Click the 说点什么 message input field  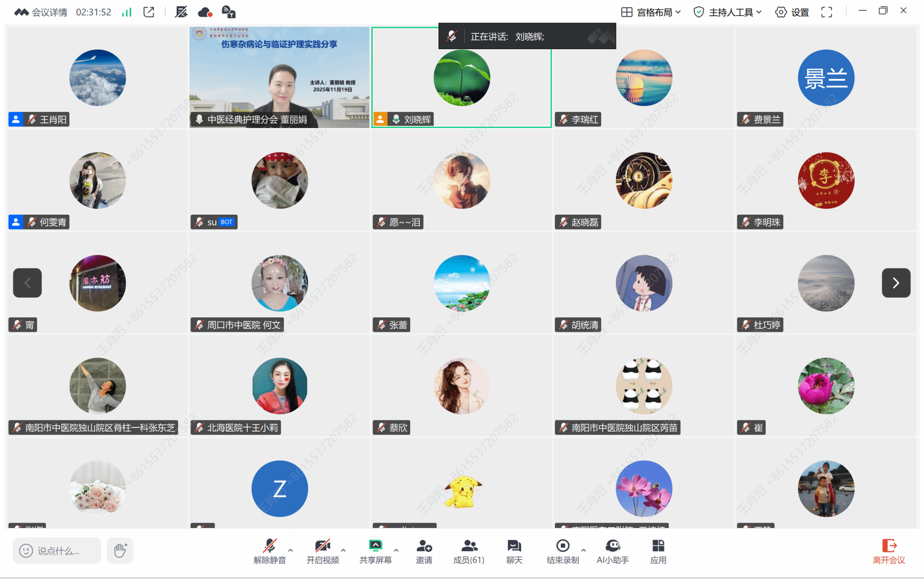(x=58, y=551)
